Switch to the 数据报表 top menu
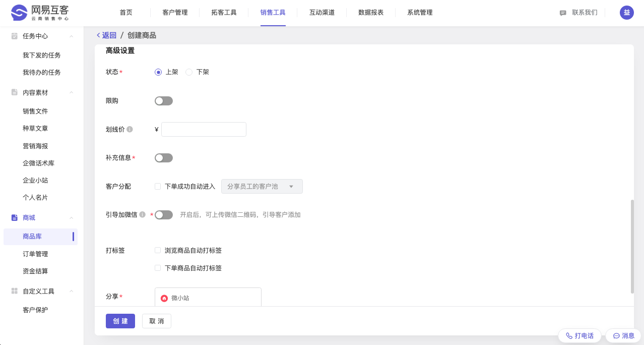 (370, 13)
